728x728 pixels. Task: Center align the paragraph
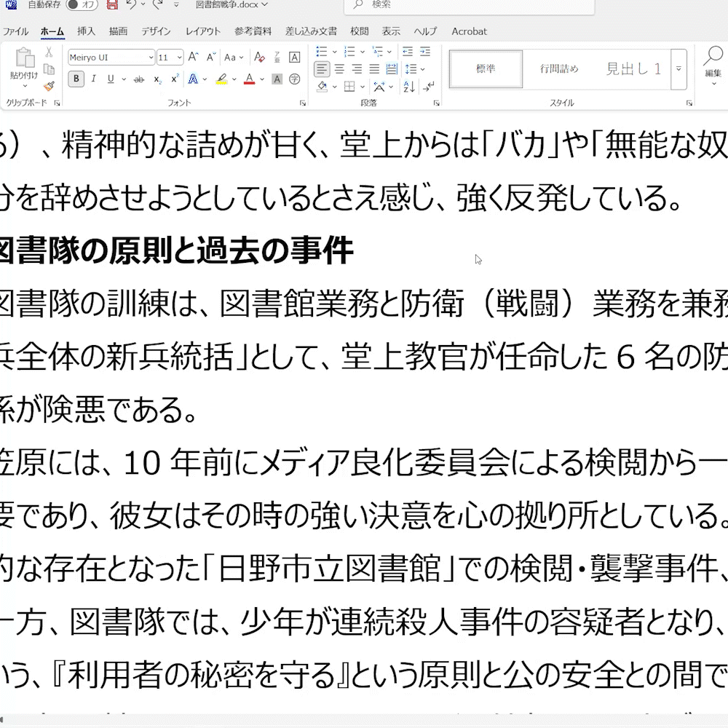click(x=339, y=69)
